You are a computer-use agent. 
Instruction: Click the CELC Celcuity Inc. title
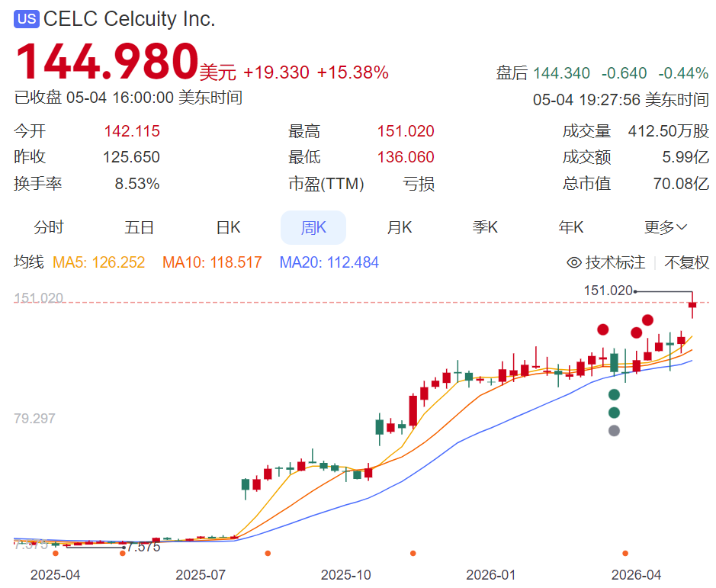129,19
